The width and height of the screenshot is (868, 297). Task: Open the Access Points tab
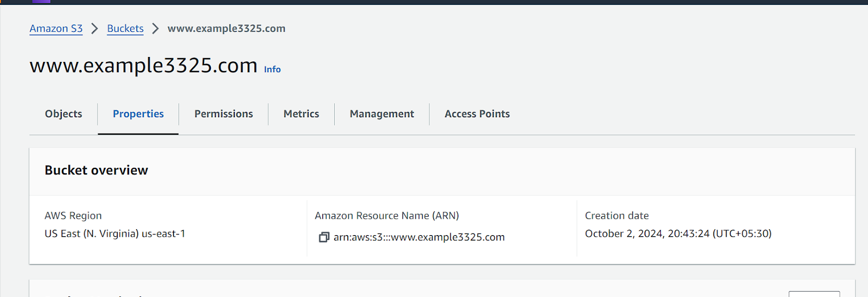point(477,114)
